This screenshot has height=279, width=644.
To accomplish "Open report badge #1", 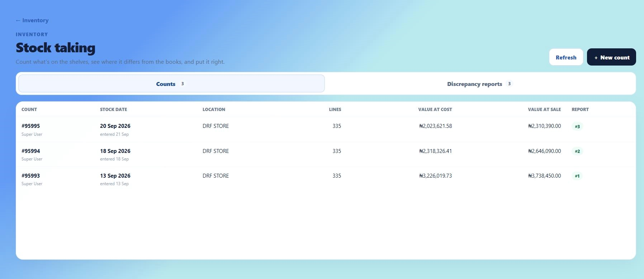I will point(577,176).
